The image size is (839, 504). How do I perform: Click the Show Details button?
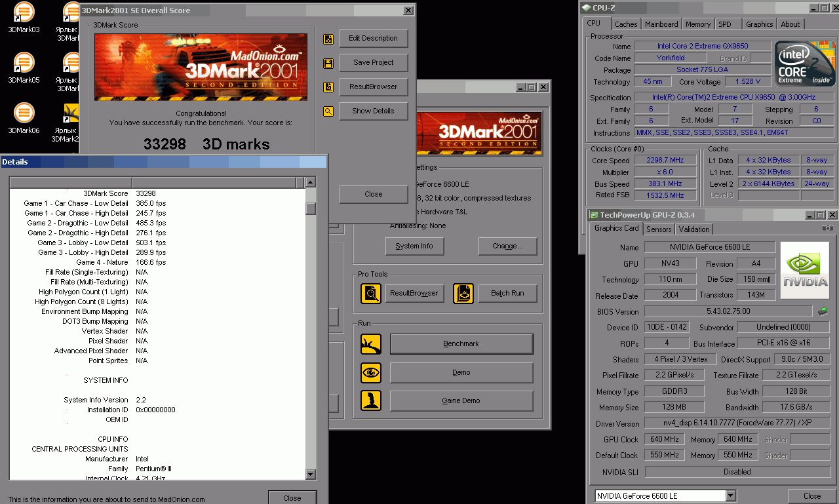(x=374, y=111)
